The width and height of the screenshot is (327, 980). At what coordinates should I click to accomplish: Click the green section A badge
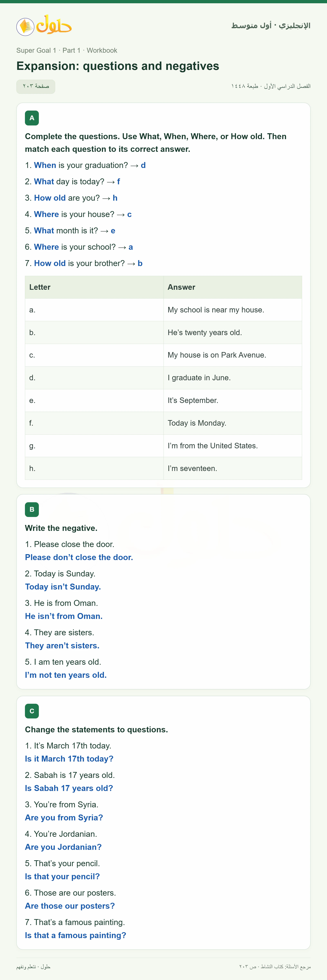(x=32, y=118)
